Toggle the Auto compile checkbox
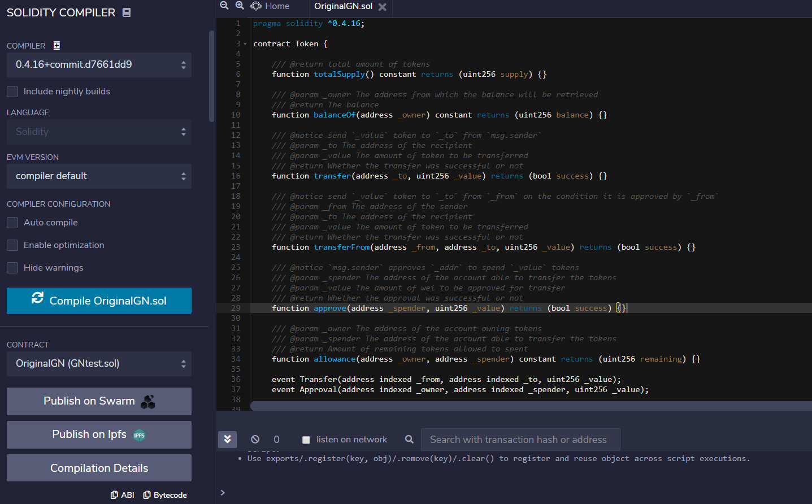This screenshot has width=812, height=504. coord(12,223)
